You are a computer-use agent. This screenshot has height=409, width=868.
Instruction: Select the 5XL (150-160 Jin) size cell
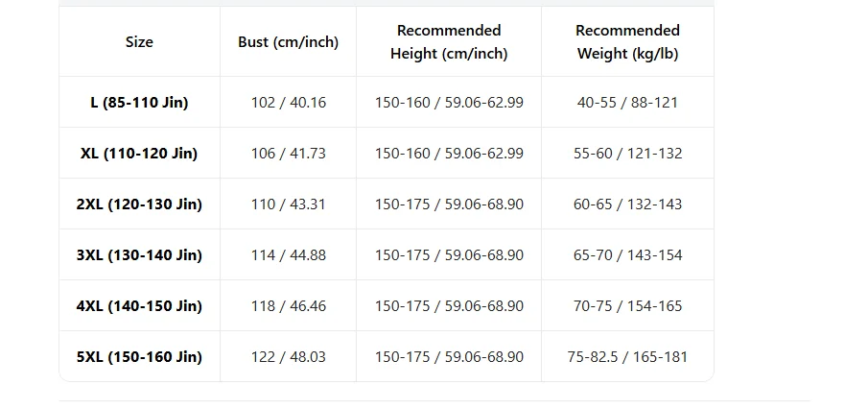click(x=139, y=357)
